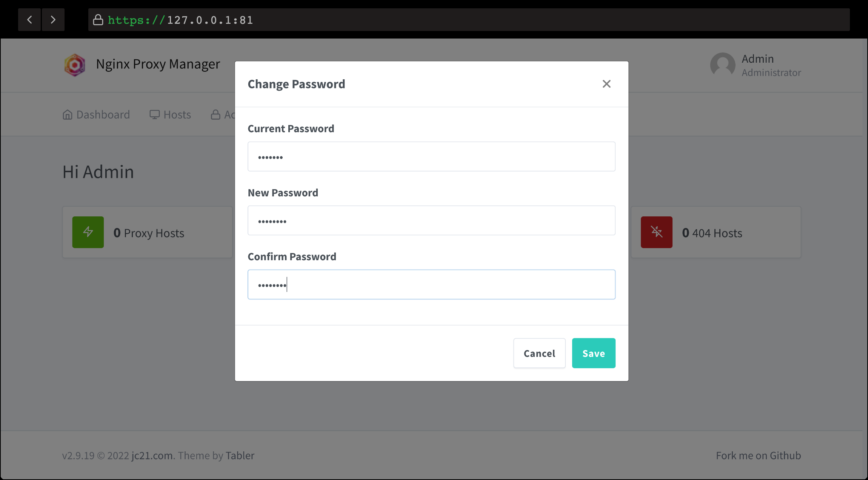Click the Proxy Hosts lightning bolt icon
The width and height of the screenshot is (868, 480).
[x=88, y=232]
